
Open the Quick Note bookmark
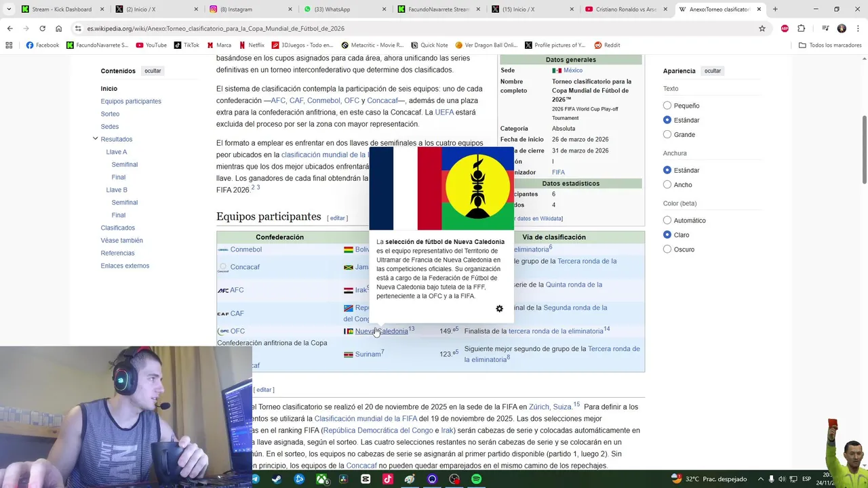coord(429,45)
